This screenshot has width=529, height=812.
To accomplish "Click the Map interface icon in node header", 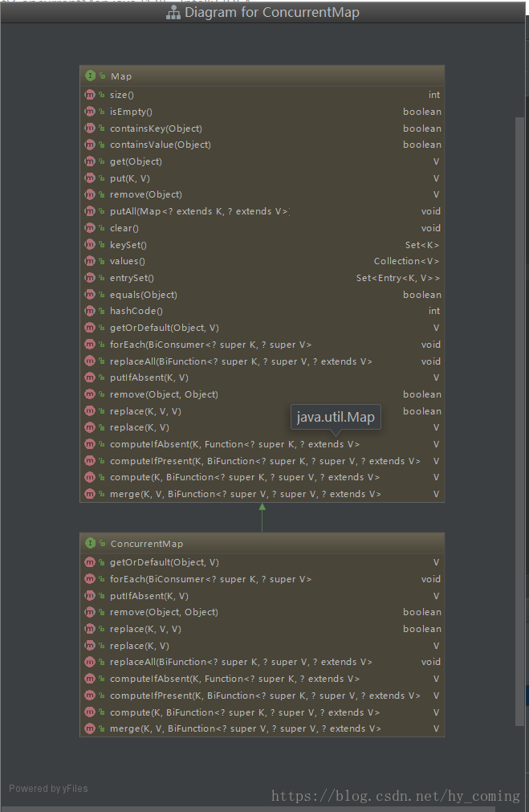I will click(x=90, y=75).
